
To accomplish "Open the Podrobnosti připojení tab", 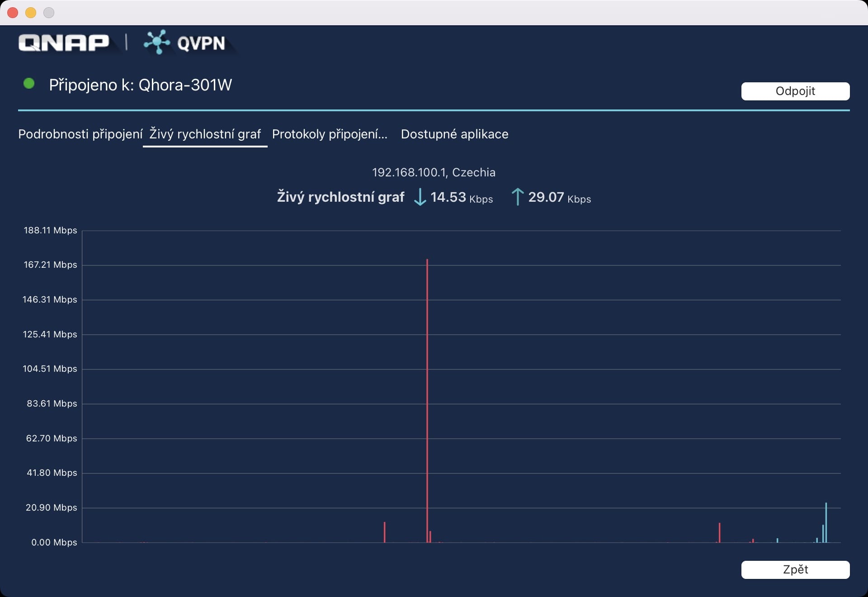I will (80, 134).
